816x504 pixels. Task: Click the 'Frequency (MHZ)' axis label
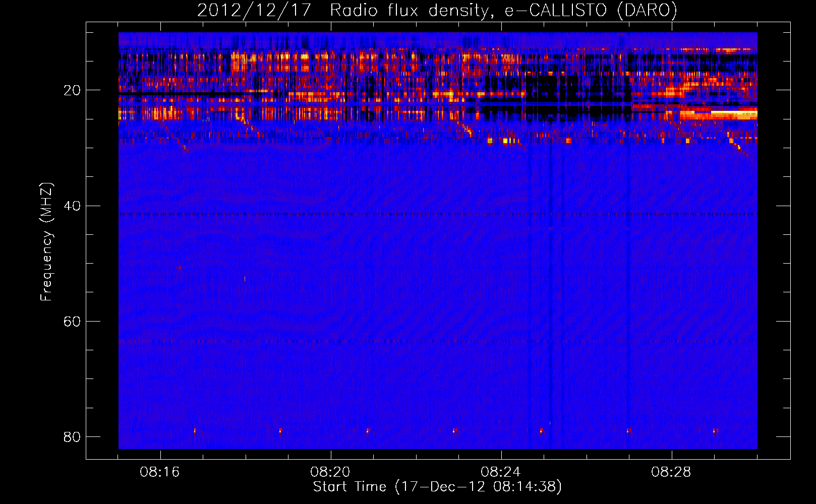coord(46,242)
